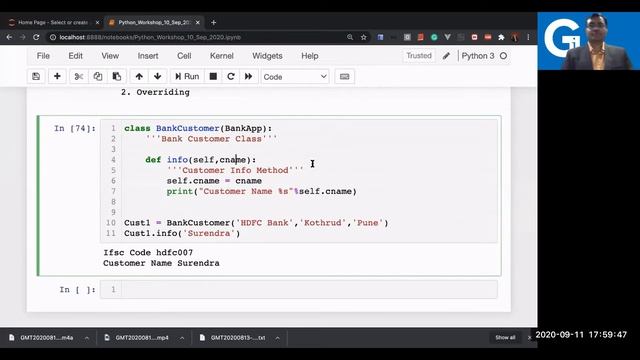Go back in browser history

9,37
